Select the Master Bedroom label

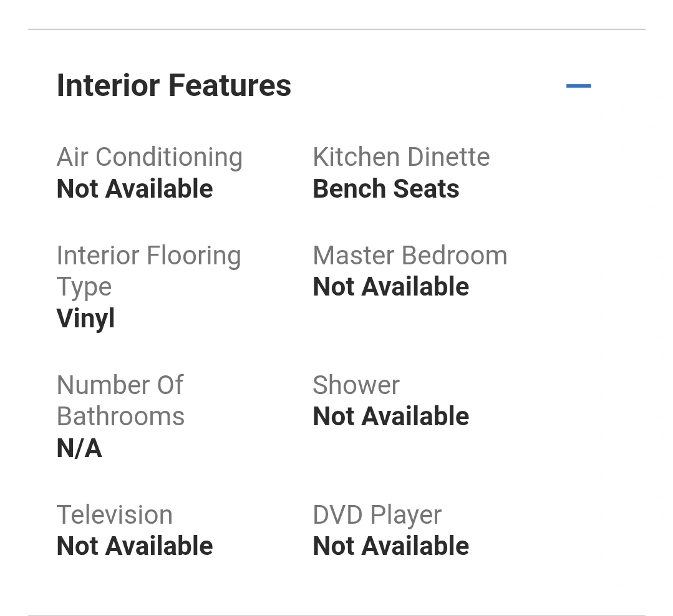(410, 255)
